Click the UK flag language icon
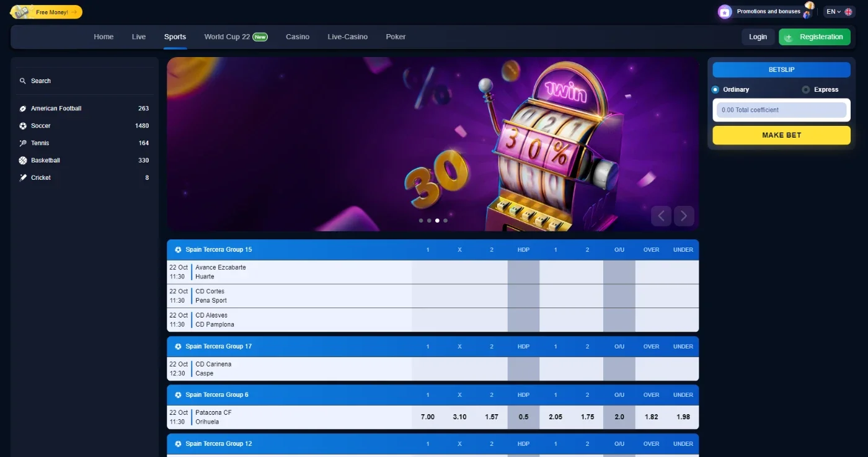Image resolution: width=868 pixels, height=457 pixels. tap(848, 12)
